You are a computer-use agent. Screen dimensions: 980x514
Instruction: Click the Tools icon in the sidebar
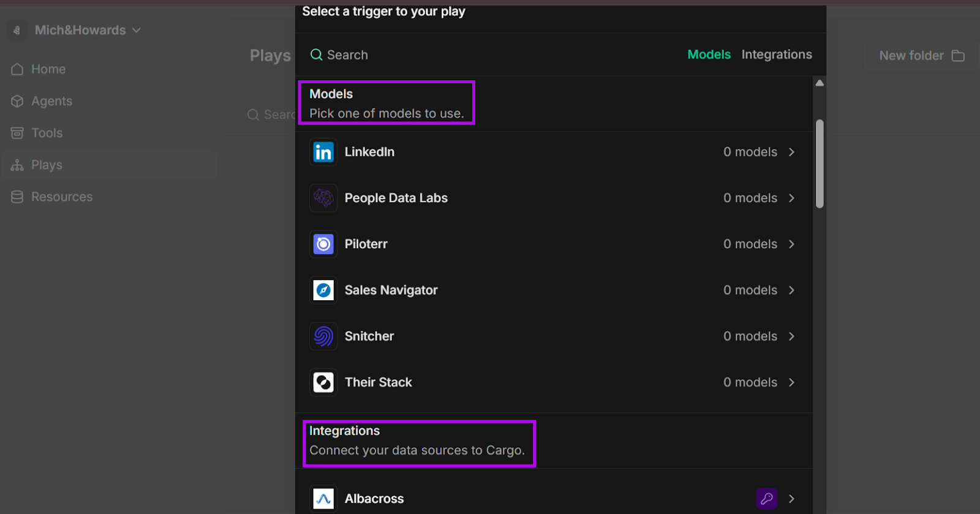[x=17, y=133]
